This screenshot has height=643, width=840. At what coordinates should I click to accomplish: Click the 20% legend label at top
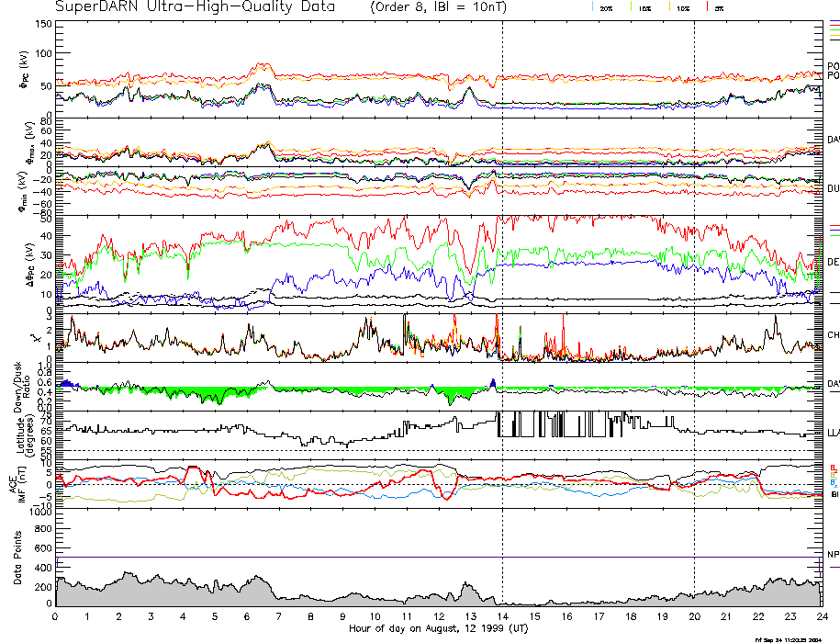click(x=606, y=7)
